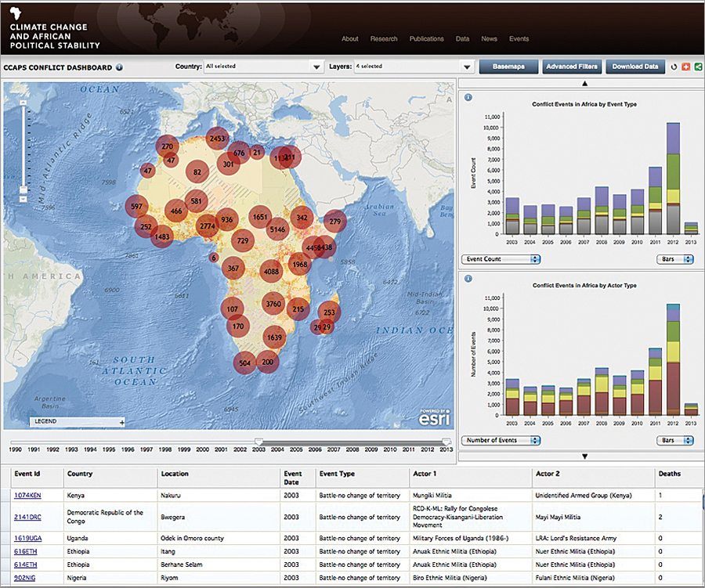Click the reload/refresh dashboard icon
The height and width of the screenshot is (588, 705).
[x=674, y=67]
